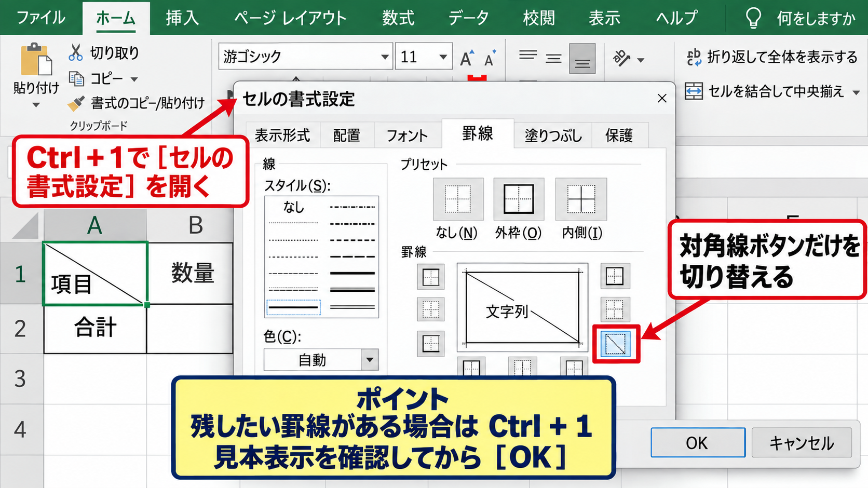Toggle the border button right of the preview's top edge
This screenshot has height=488, width=868.
tap(615, 276)
